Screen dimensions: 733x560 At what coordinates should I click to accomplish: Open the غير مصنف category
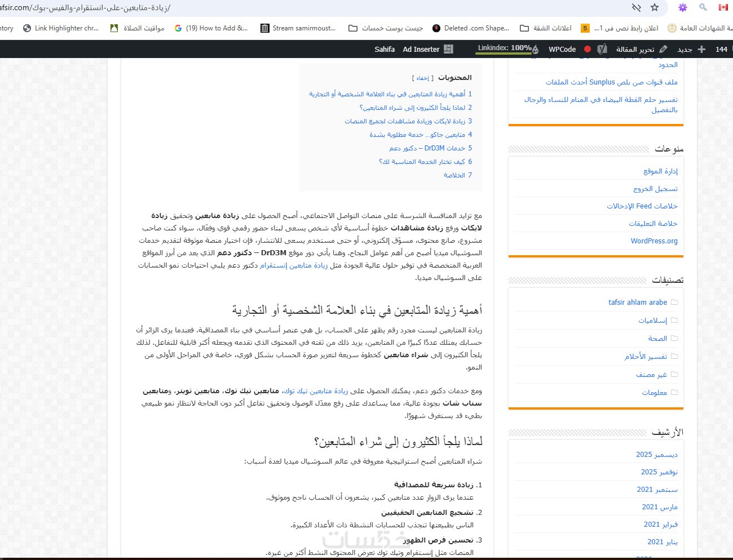point(651,375)
